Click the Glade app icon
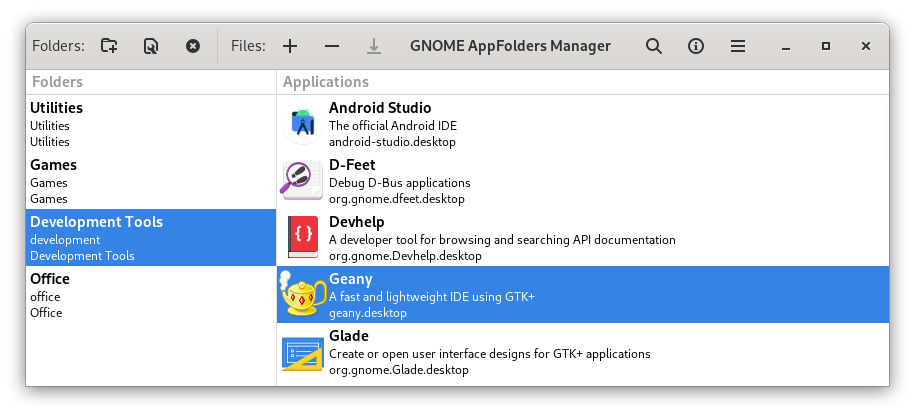 tap(302, 352)
